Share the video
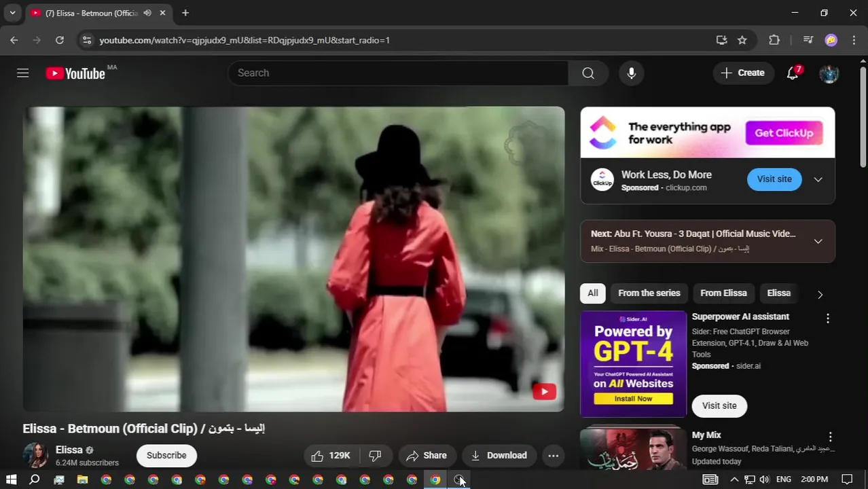The height and width of the screenshot is (489, 868). pos(427,456)
